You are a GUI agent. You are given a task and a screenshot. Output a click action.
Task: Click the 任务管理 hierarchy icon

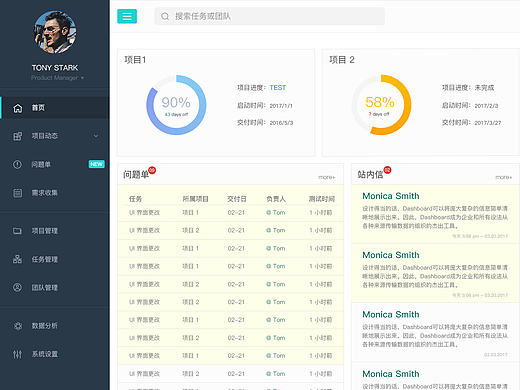17,259
